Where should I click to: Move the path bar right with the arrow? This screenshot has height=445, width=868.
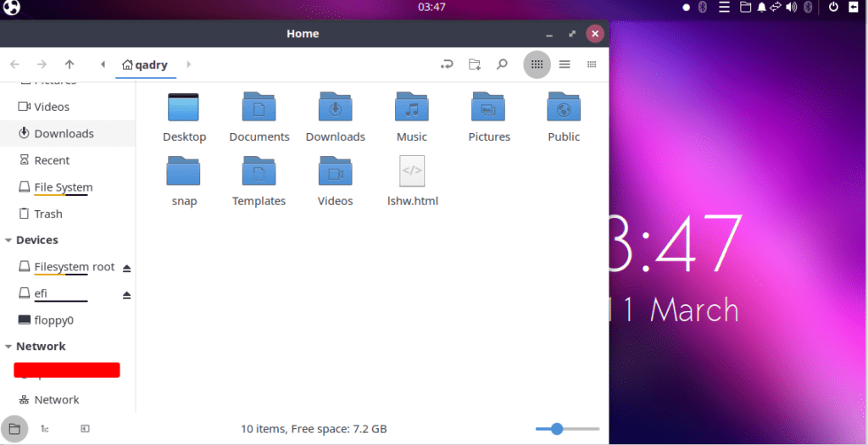189,64
